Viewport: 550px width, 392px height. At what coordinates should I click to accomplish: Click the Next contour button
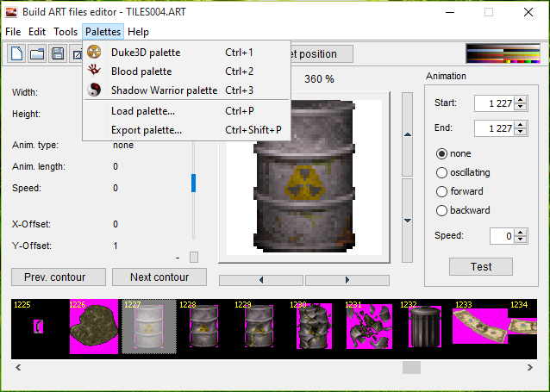(159, 277)
